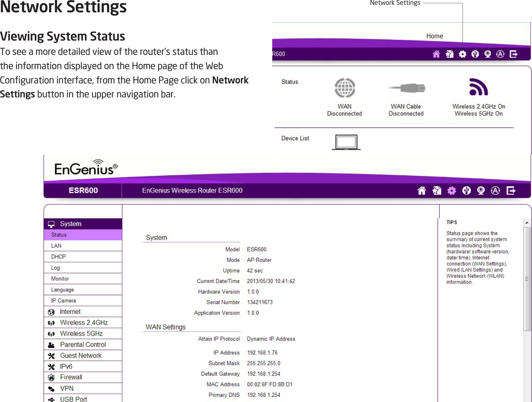Screen dimensions: 532x402
Task: Click the WAN Cable Disconnected plug icon
Action: coord(406,88)
